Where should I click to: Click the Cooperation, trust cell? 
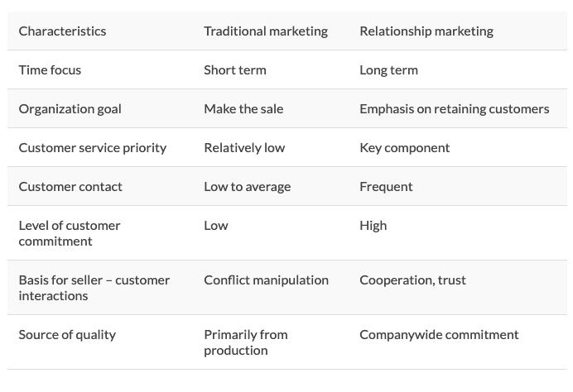point(412,280)
